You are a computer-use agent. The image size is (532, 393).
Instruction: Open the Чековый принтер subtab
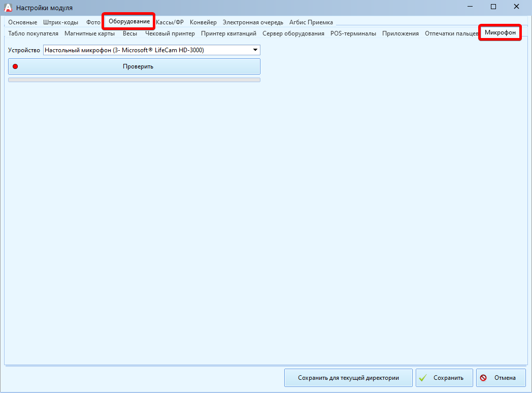pos(170,33)
